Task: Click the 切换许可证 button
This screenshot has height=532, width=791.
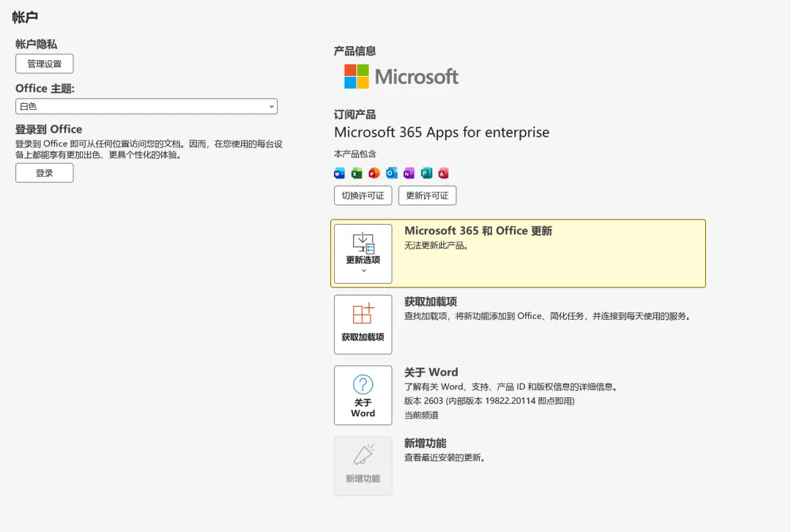Action: coord(363,195)
